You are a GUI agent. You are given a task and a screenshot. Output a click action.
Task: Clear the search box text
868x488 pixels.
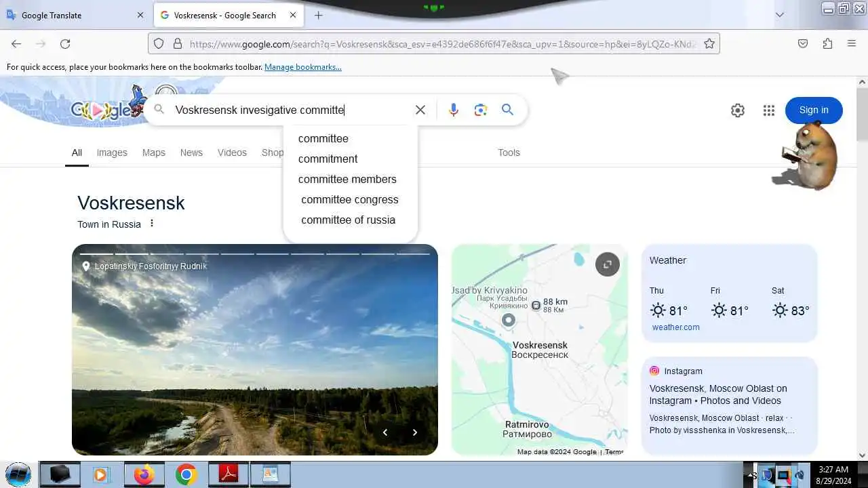pos(420,110)
